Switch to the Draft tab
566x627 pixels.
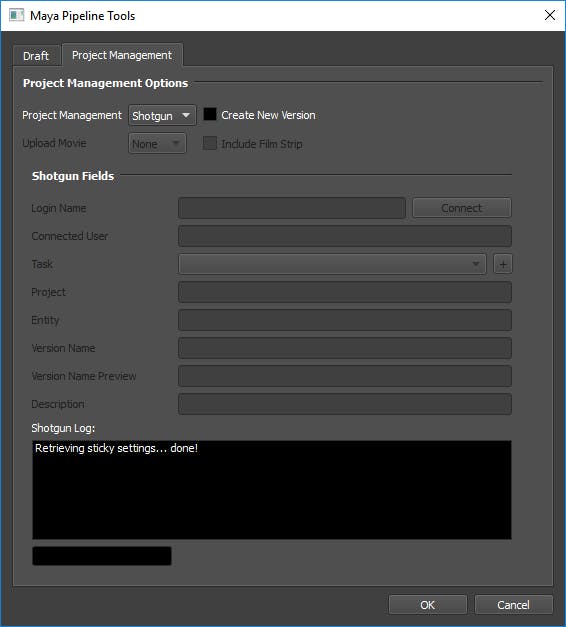[x=36, y=56]
